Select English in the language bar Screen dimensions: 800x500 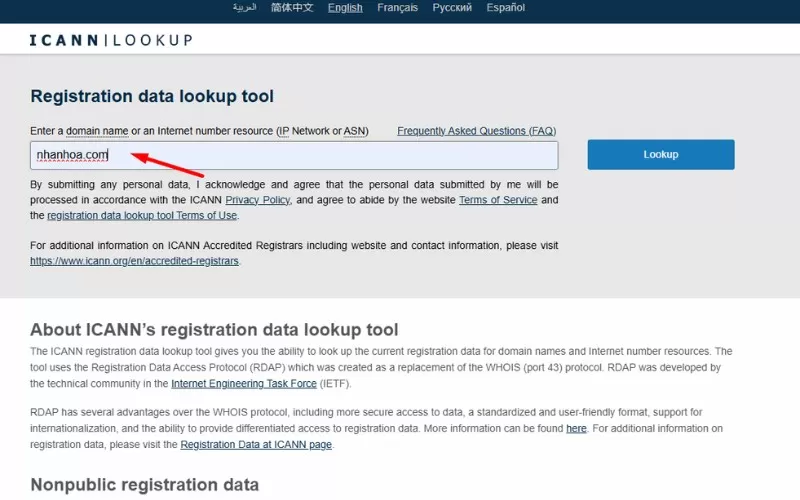[x=345, y=8]
